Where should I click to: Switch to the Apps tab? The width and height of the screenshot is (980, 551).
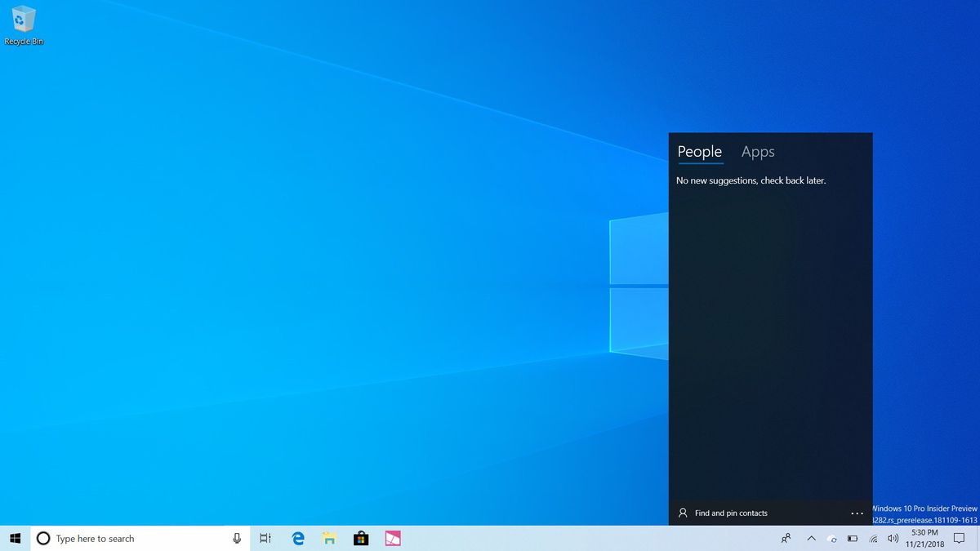(757, 152)
